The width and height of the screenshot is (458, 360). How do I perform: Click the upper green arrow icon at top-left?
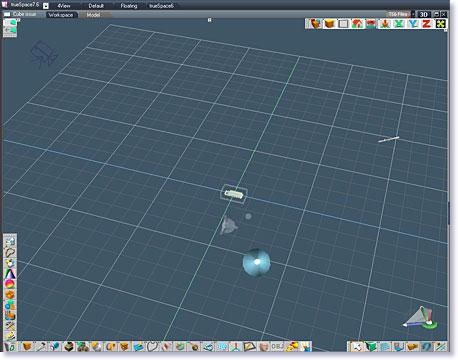10,22
